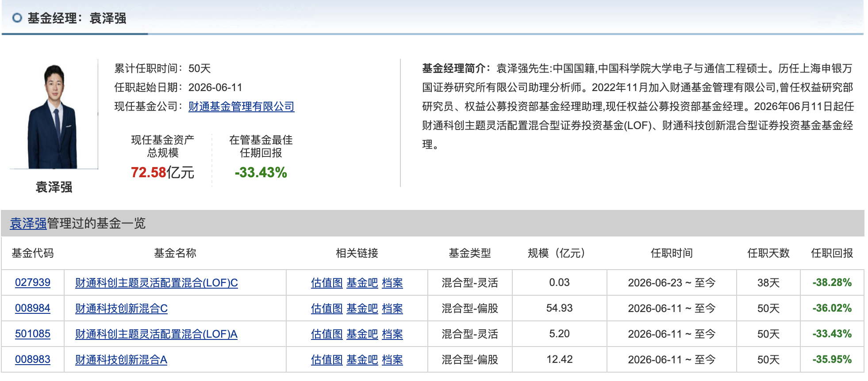The image size is (868, 381).
Task: Open the 财通基金管理有限公司 company link
Action: [241, 107]
